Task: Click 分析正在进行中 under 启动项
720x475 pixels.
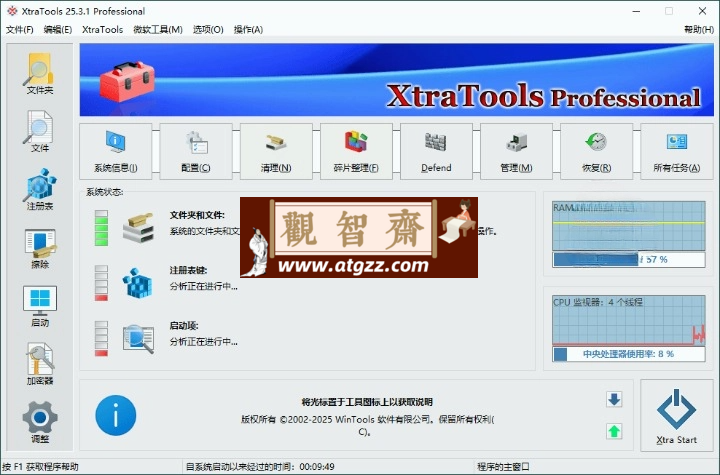Action: (203, 342)
